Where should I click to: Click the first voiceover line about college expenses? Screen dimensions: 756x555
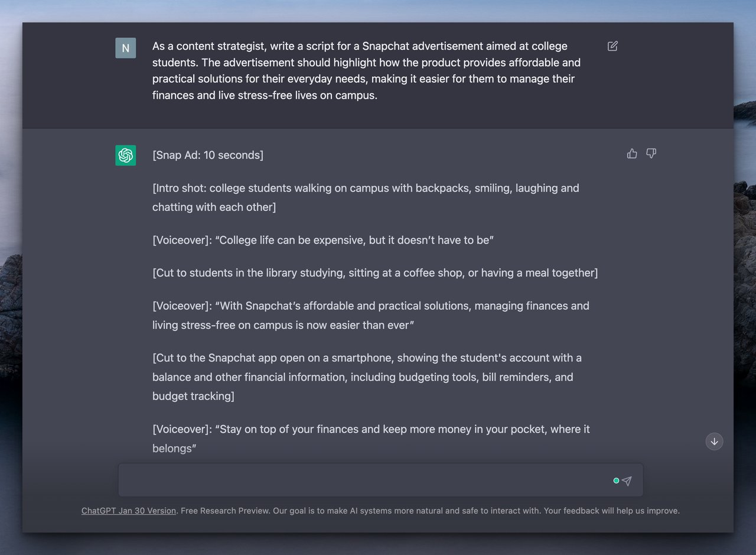coord(322,240)
